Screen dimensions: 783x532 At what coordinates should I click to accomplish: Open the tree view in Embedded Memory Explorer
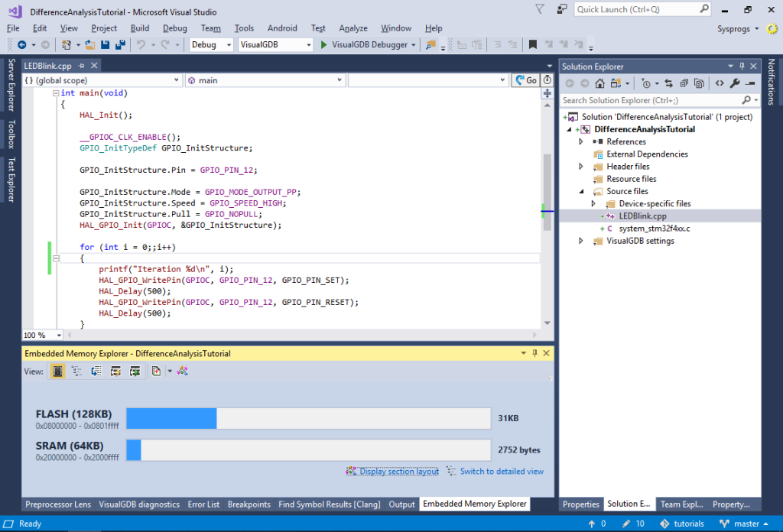(x=77, y=371)
